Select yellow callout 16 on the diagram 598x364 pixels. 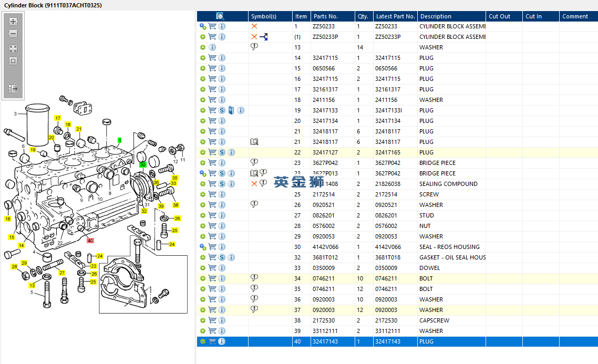pyautogui.click(x=8, y=219)
